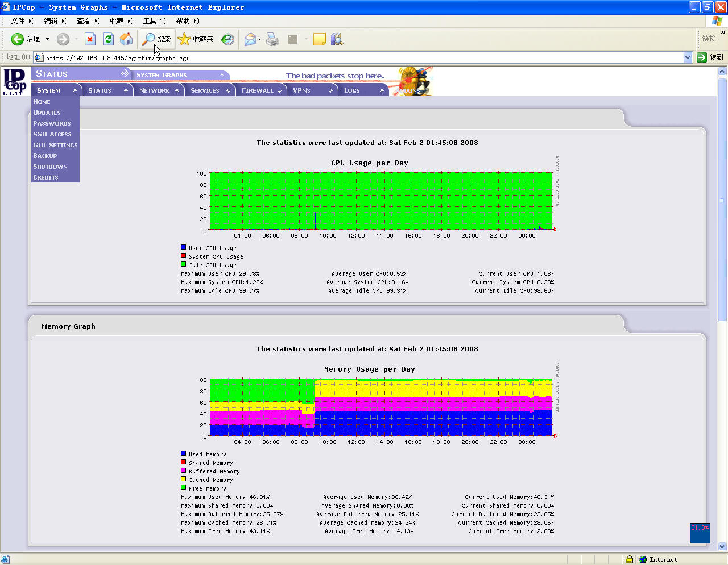Open the VPNs menu tab

coord(312,90)
